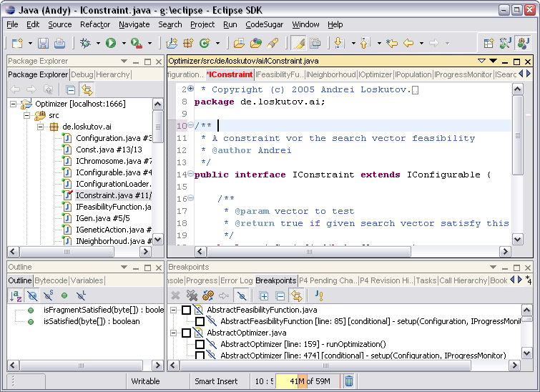Click the Save toolbar icon
This screenshot has width=540, height=392.
(44, 44)
